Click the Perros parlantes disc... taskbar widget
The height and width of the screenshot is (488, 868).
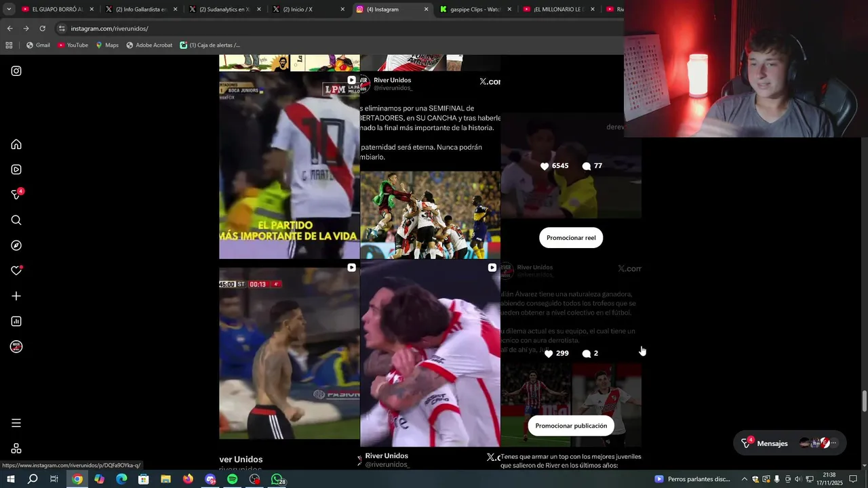[692, 479]
